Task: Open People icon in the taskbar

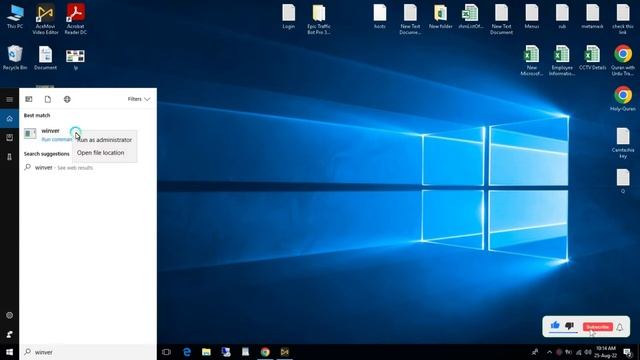Action: tap(535, 352)
